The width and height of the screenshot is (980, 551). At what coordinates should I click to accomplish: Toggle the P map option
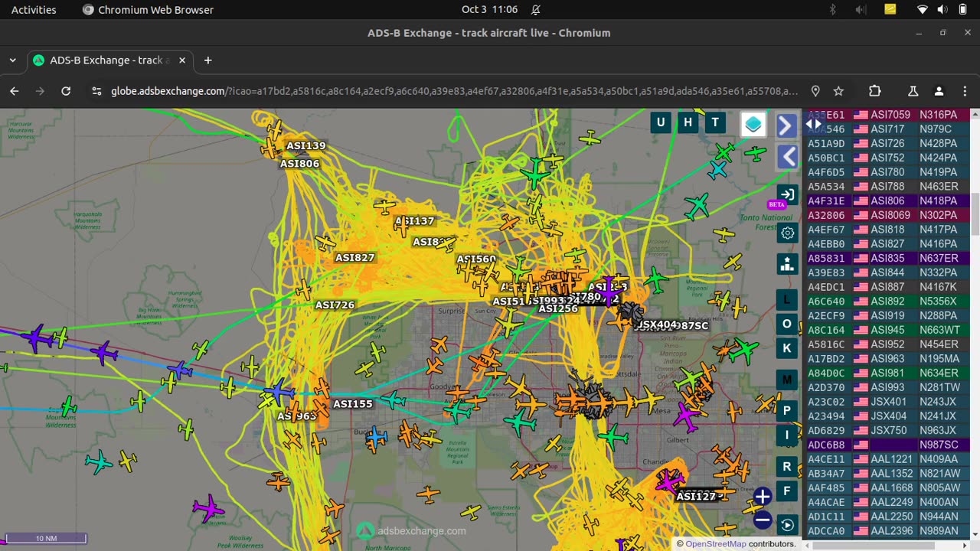coord(786,411)
